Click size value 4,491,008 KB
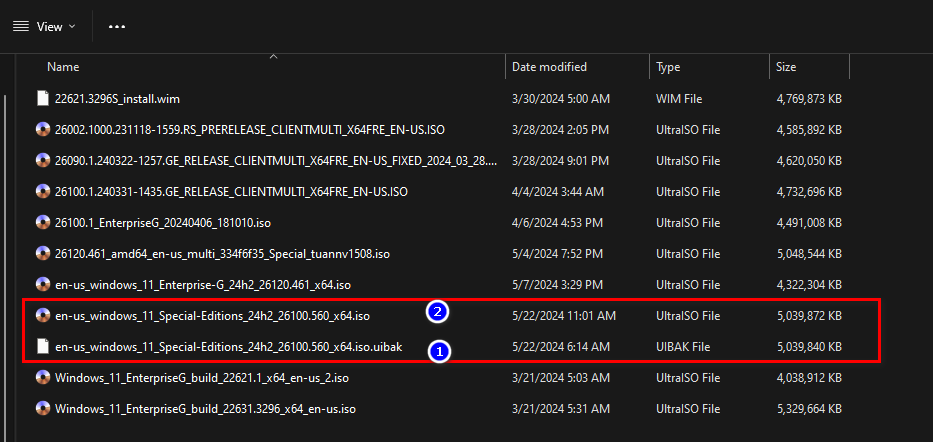Screen dimensions: 933x442 click(809, 223)
